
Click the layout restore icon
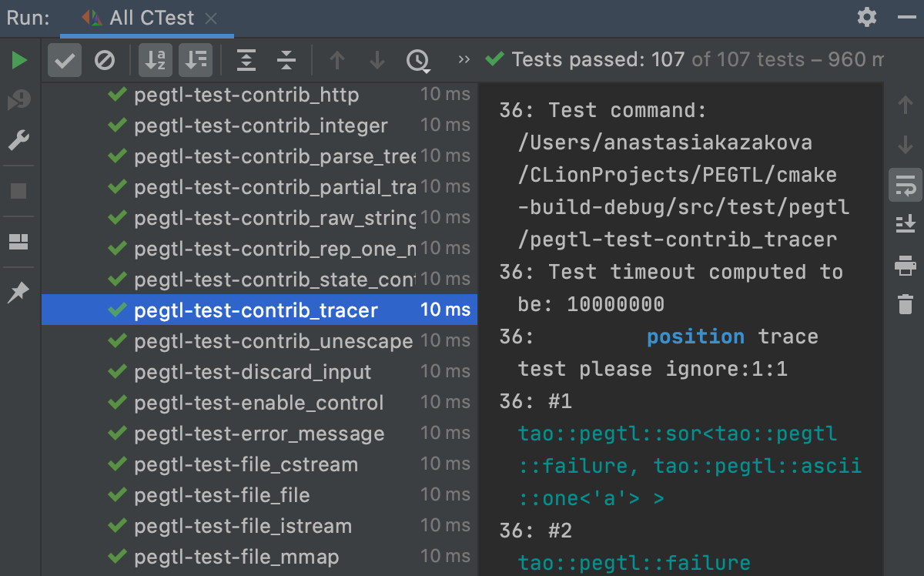pos(18,243)
